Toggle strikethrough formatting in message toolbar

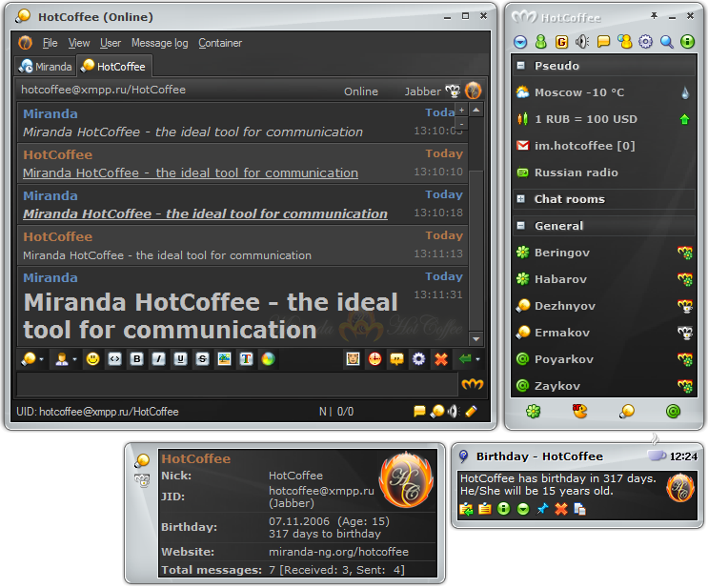tap(202, 359)
